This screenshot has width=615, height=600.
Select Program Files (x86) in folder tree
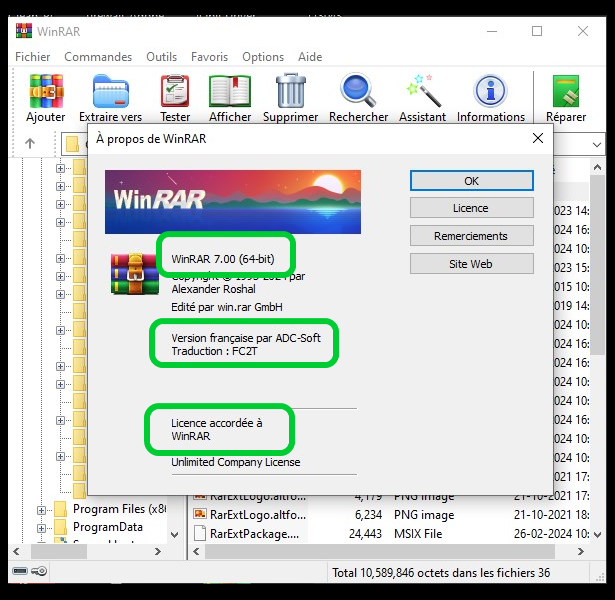[119, 509]
